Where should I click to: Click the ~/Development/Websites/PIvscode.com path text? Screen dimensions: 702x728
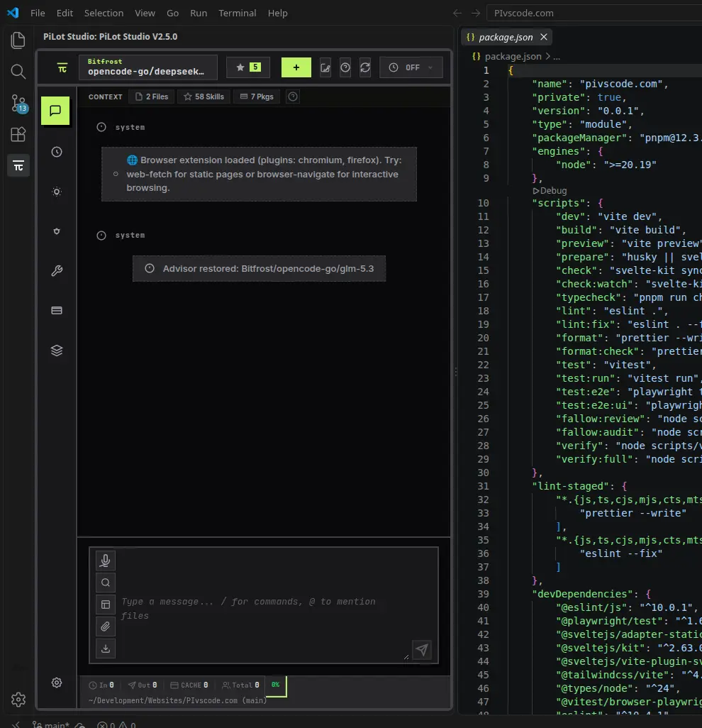tap(163, 700)
